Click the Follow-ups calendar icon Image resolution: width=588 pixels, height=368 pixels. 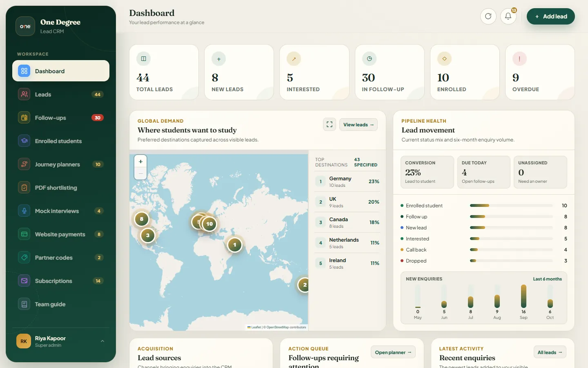(x=24, y=117)
